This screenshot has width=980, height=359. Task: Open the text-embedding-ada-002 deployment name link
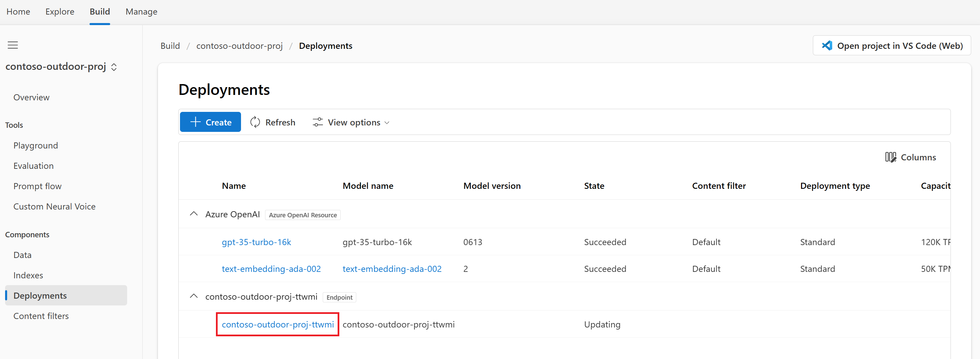(271, 268)
